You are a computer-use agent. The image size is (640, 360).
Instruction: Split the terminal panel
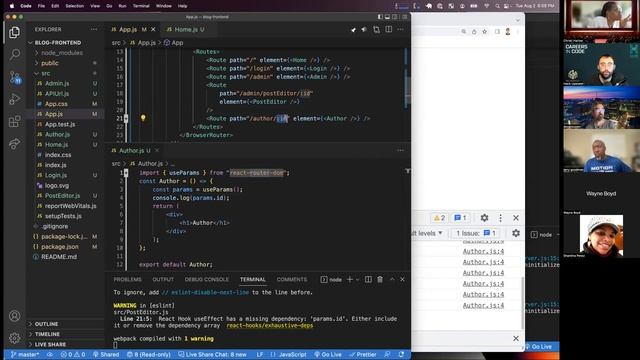(368, 280)
